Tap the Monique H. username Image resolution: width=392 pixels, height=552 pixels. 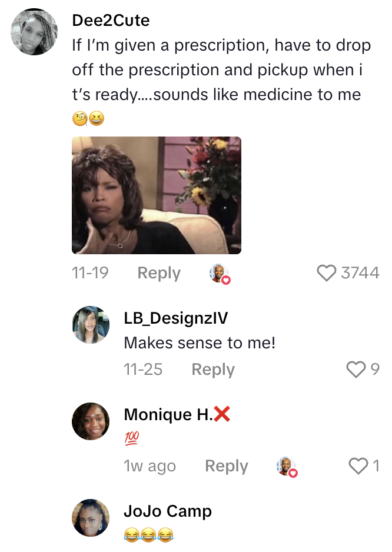[x=168, y=415]
